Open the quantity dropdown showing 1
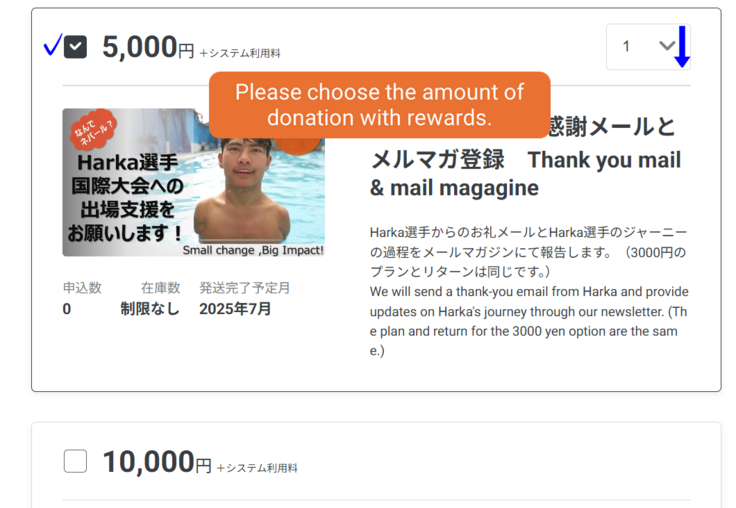736x508 pixels. (x=648, y=46)
